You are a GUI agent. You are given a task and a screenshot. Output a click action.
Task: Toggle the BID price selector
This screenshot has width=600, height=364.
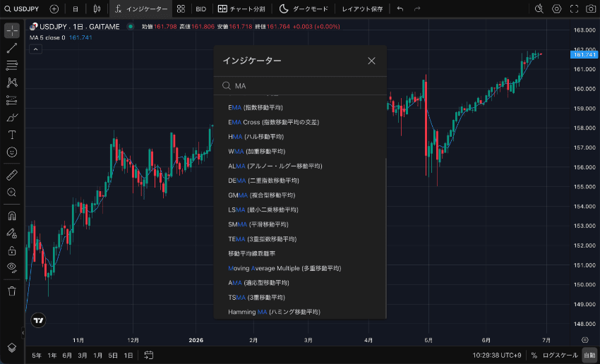pyautogui.click(x=201, y=8)
